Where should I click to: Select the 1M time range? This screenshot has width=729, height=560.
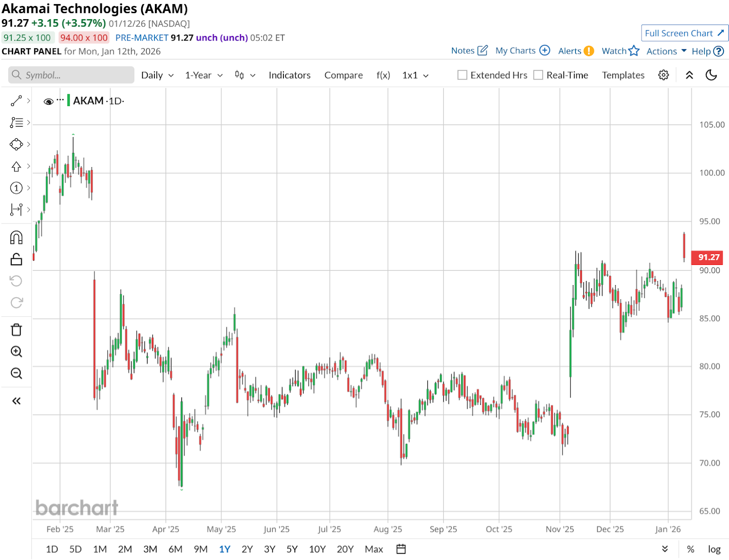pos(100,549)
